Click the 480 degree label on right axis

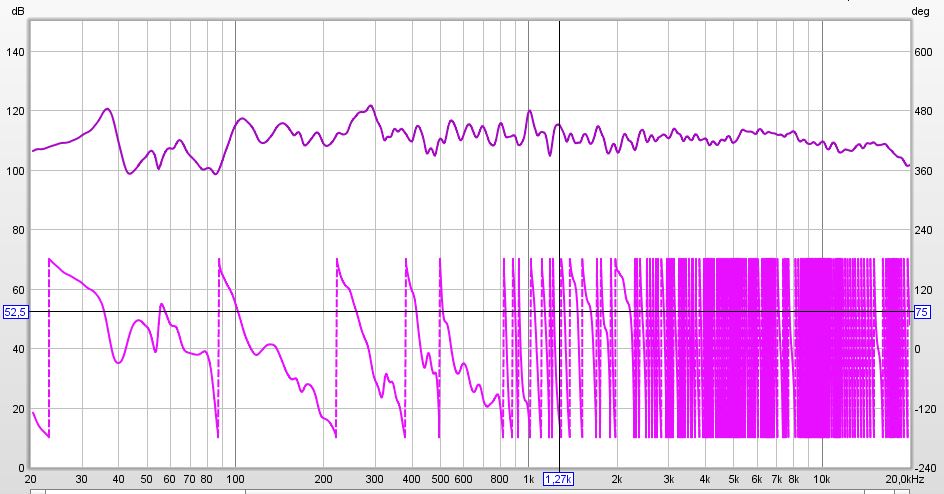(924, 112)
